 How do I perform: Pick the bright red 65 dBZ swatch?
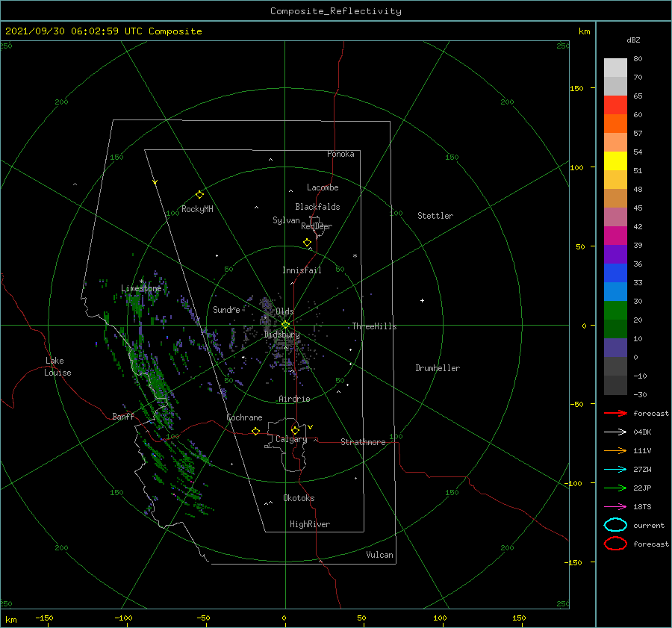coord(615,105)
